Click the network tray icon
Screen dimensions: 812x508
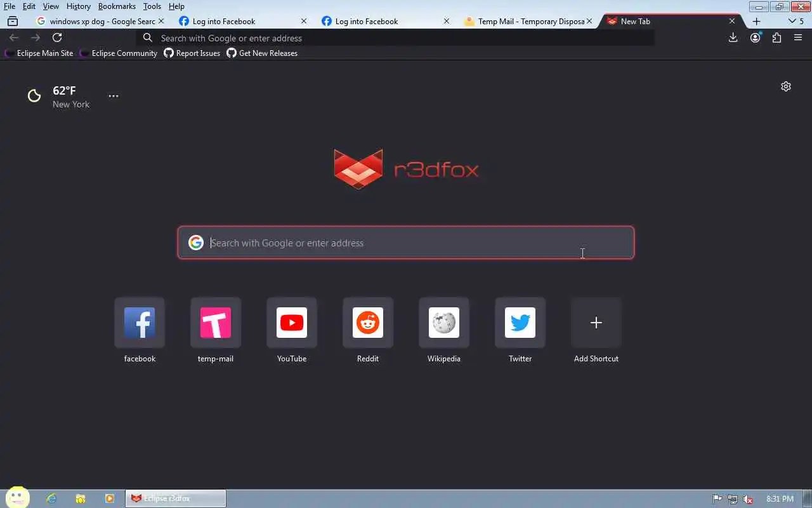(733, 499)
